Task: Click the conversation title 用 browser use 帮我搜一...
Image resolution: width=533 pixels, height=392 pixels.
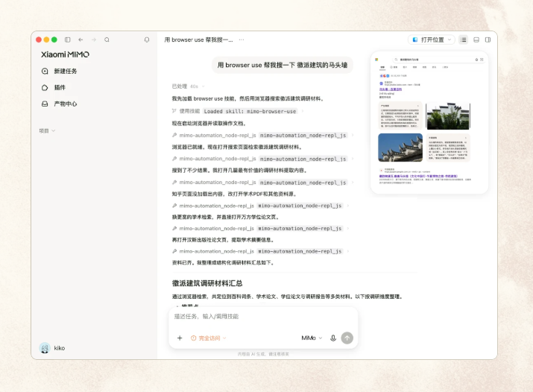Action: pyautogui.click(x=198, y=39)
